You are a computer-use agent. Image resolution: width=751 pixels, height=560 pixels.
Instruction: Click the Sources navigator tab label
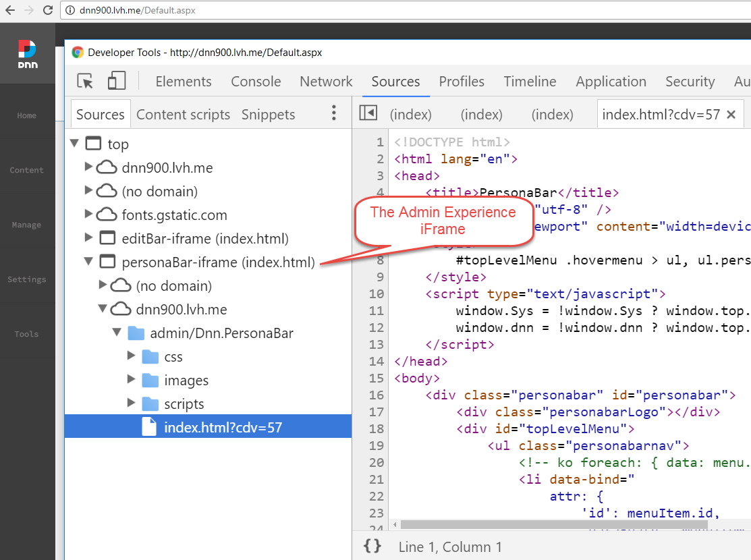click(x=100, y=115)
